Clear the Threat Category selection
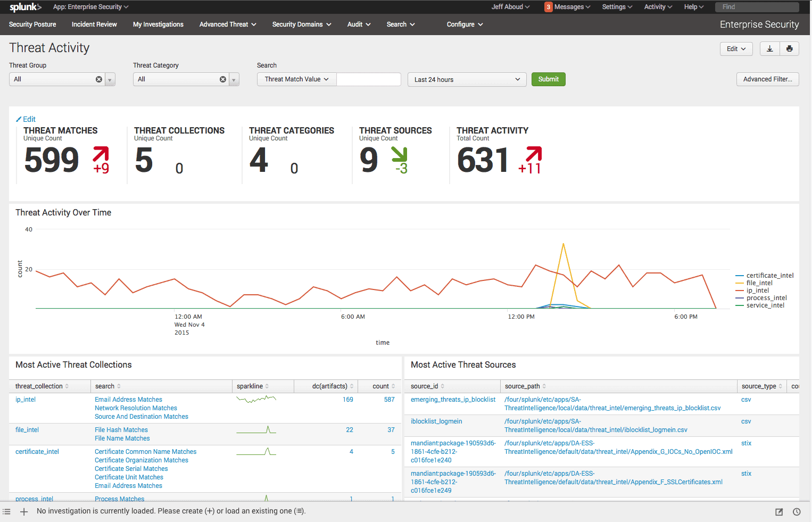Screen dimensions: 812x522 (x=223, y=79)
